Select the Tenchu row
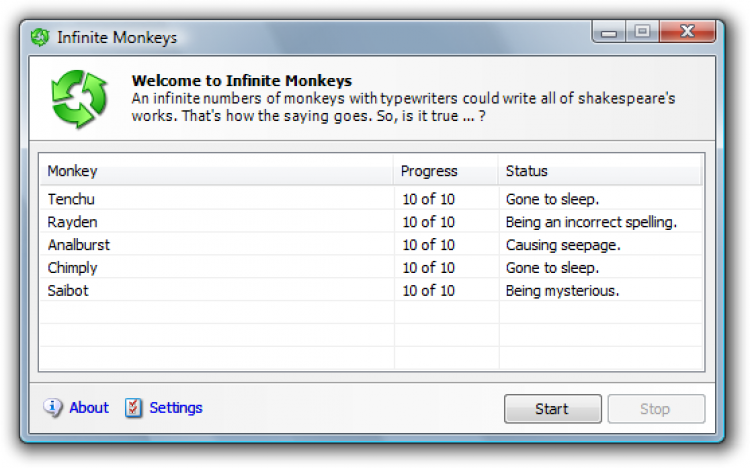Viewport: 750px width, 468px height. click(371, 199)
